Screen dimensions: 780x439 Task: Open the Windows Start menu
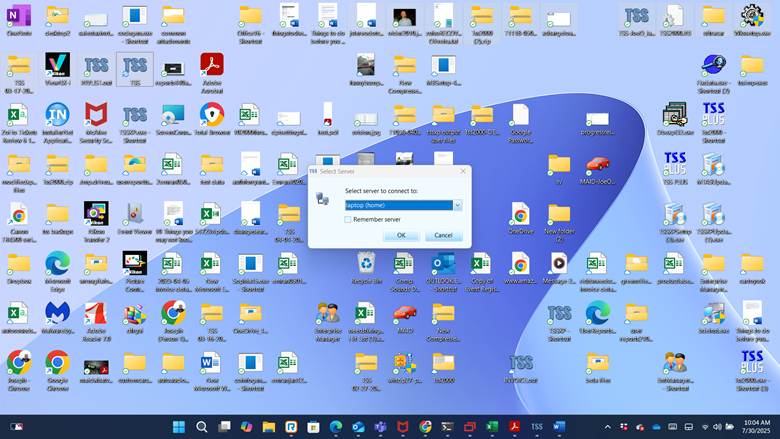(179, 427)
